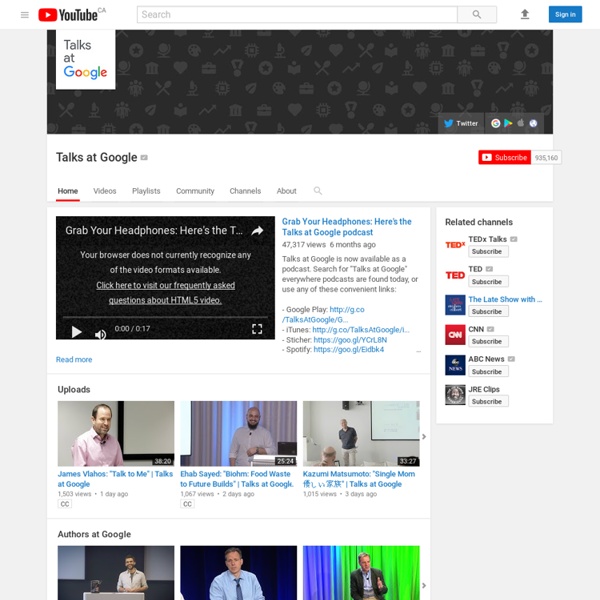Open the ABC News channel logo

tap(455, 365)
